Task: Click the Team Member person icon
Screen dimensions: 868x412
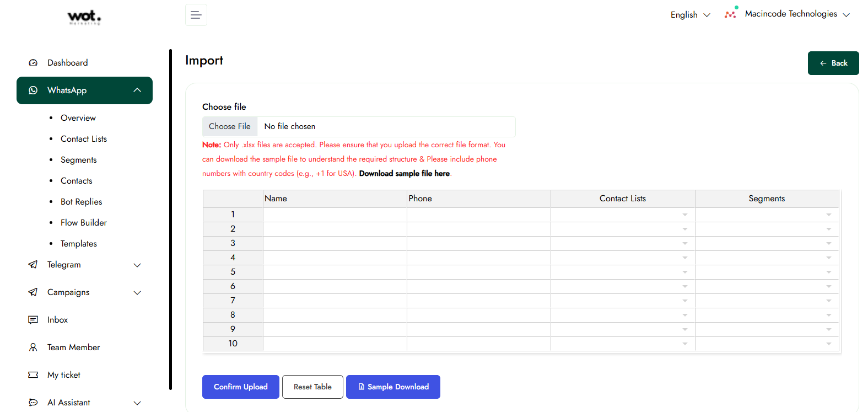Action: (x=33, y=347)
